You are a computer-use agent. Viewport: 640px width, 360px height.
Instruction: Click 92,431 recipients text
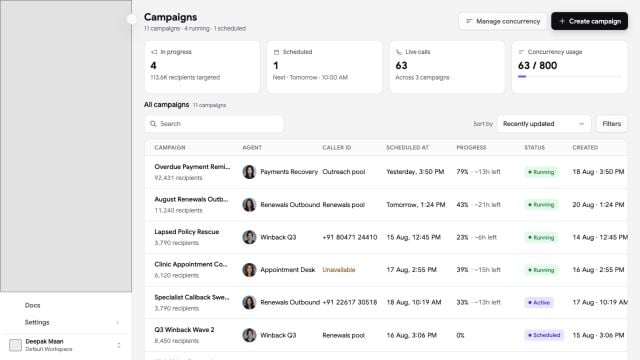pos(178,178)
